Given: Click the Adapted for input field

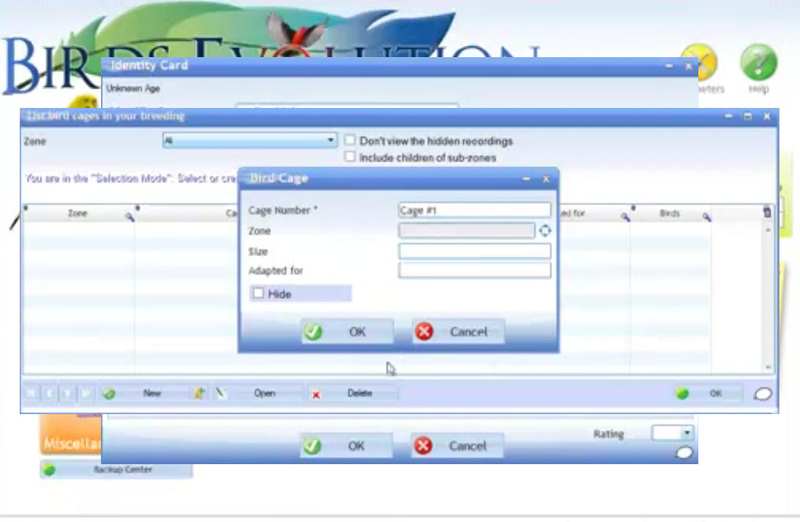Looking at the screenshot, I should coord(474,270).
